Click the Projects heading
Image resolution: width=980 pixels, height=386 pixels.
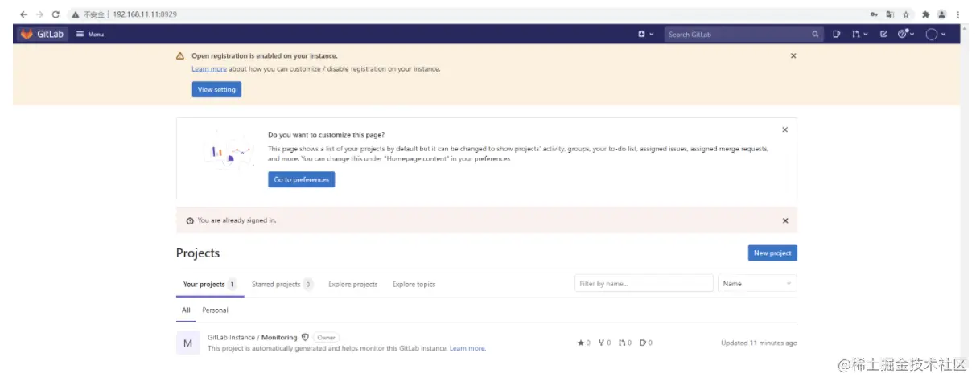tap(198, 253)
